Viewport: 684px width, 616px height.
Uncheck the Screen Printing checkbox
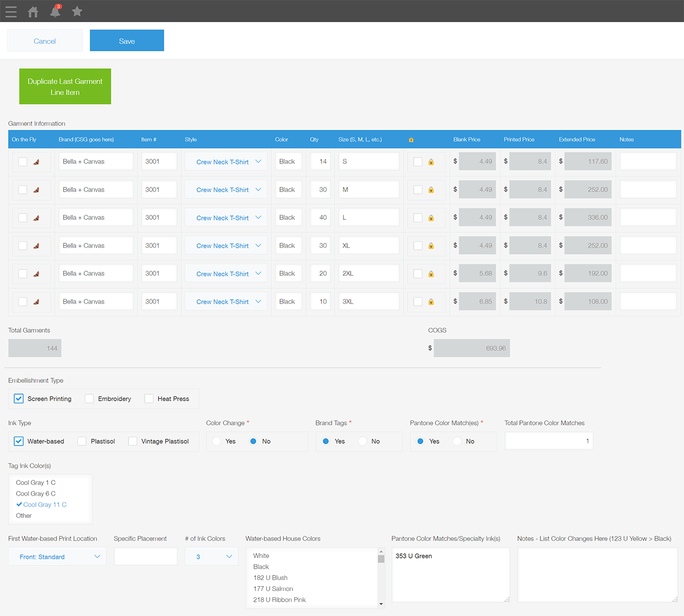(19, 399)
